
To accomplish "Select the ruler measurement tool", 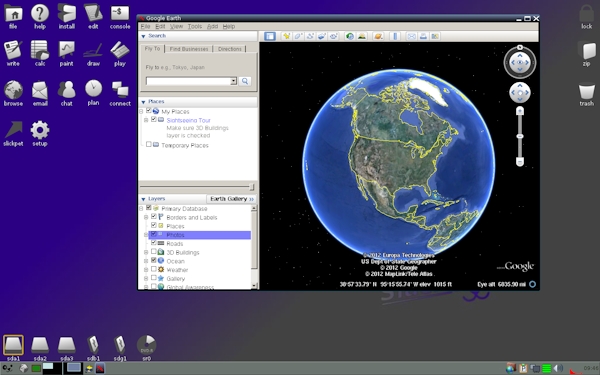I will (395, 36).
